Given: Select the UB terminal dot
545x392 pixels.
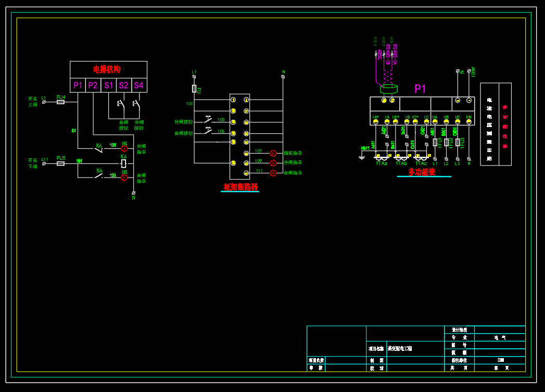Looking at the screenshot, I should point(446,122).
